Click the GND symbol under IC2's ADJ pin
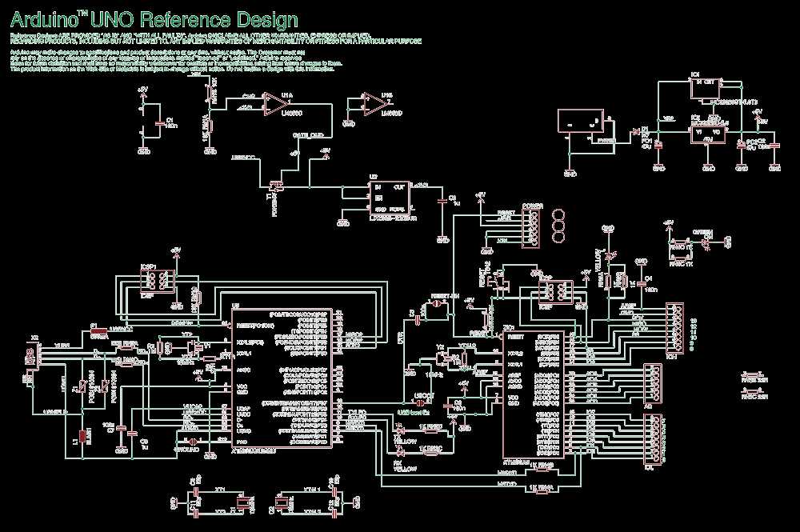800x532 pixels. [x=708, y=166]
